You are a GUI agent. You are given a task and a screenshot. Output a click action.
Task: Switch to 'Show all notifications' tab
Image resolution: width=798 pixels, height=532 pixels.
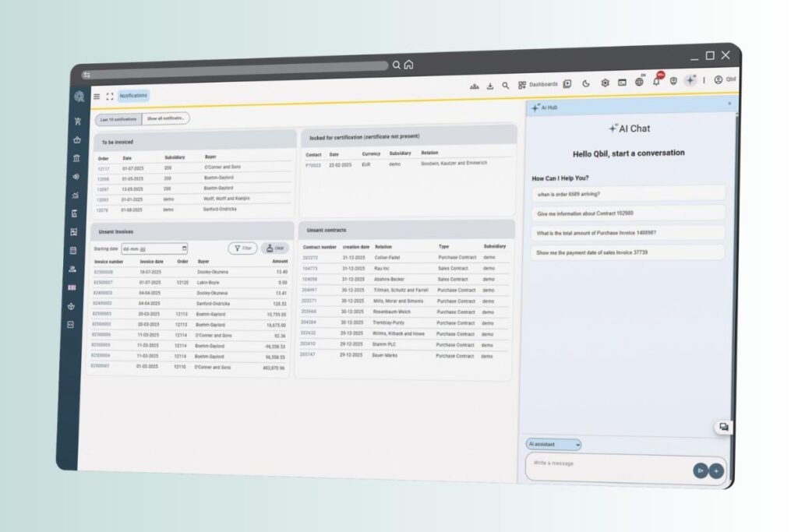165,118
